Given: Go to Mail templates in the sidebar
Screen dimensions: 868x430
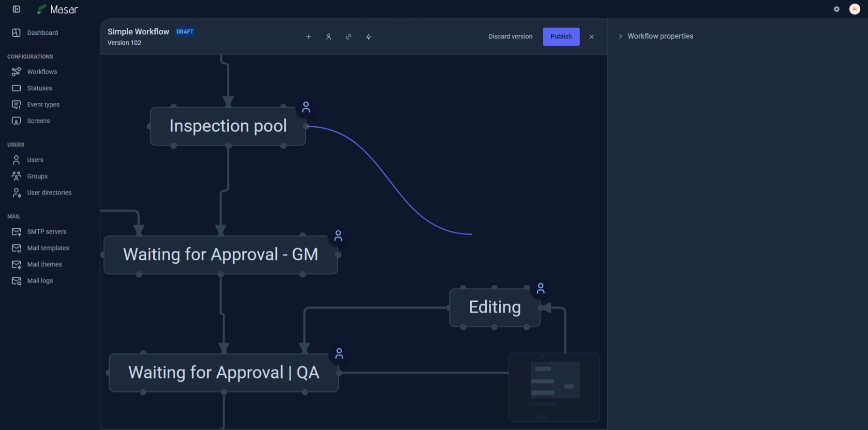Looking at the screenshot, I should [48, 248].
